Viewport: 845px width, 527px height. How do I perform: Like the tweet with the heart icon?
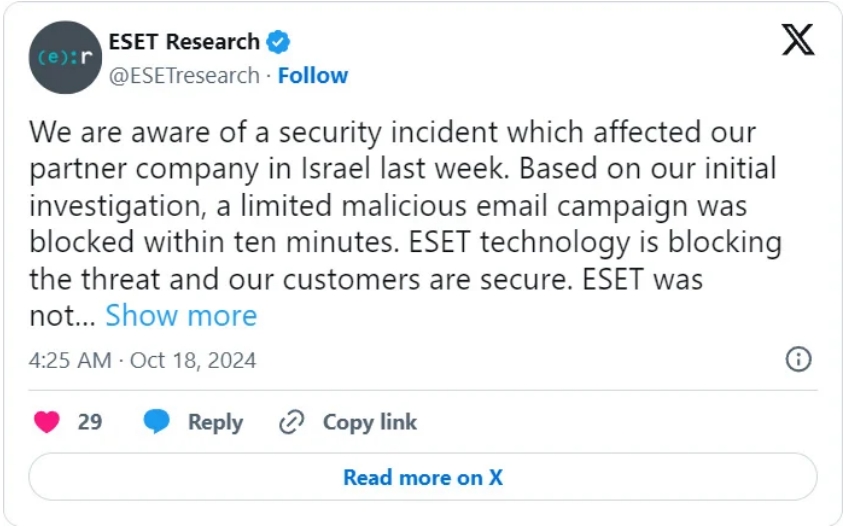(47, 422)
